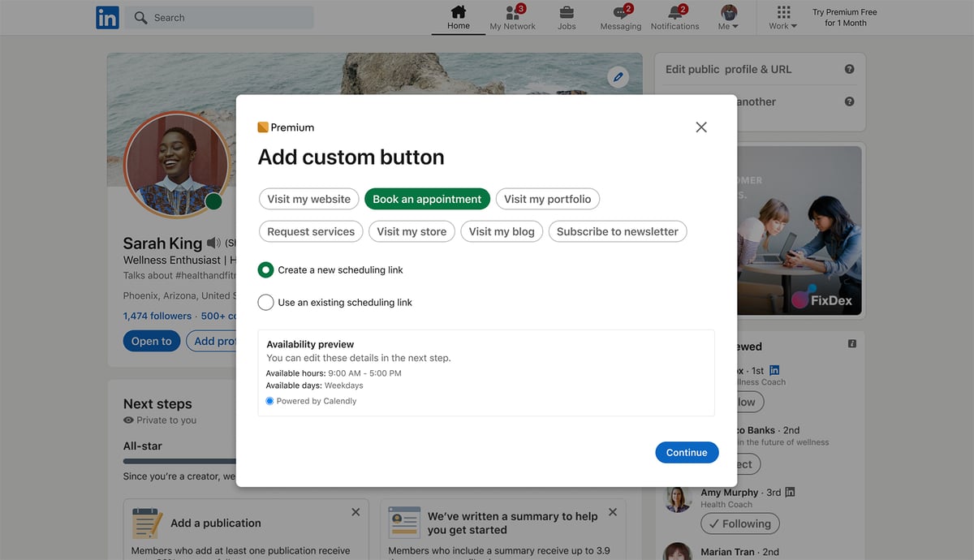
Task: Go to the Home nav icon
Action: [459, 17]
